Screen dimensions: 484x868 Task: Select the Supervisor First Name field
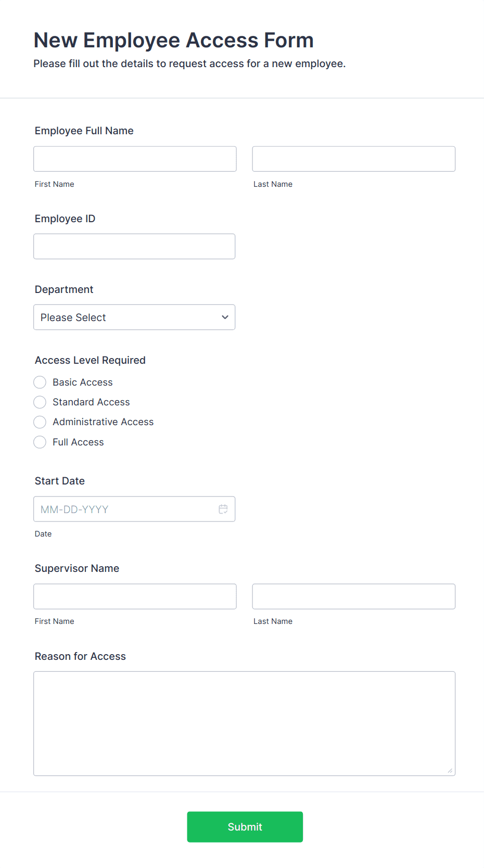pyautogui.click(x=135, y=596)
